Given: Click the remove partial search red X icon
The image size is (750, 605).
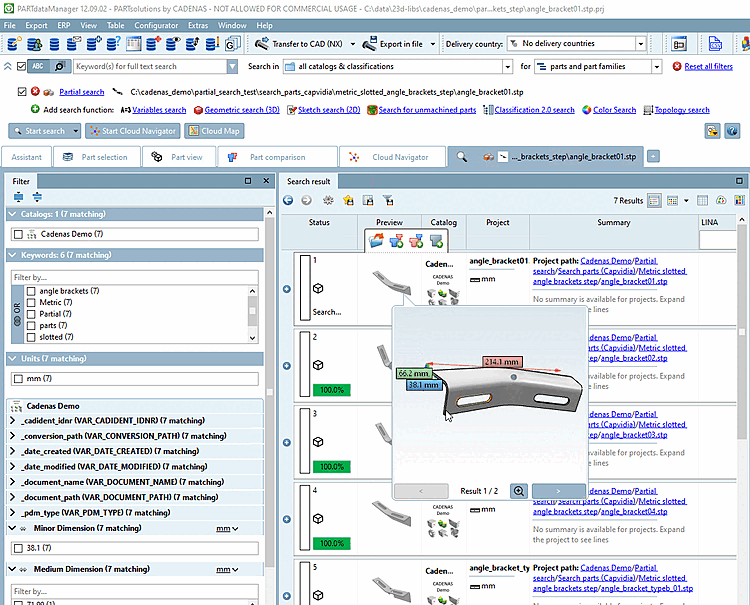Looking at the screenshot, I should tap(34, 92).
